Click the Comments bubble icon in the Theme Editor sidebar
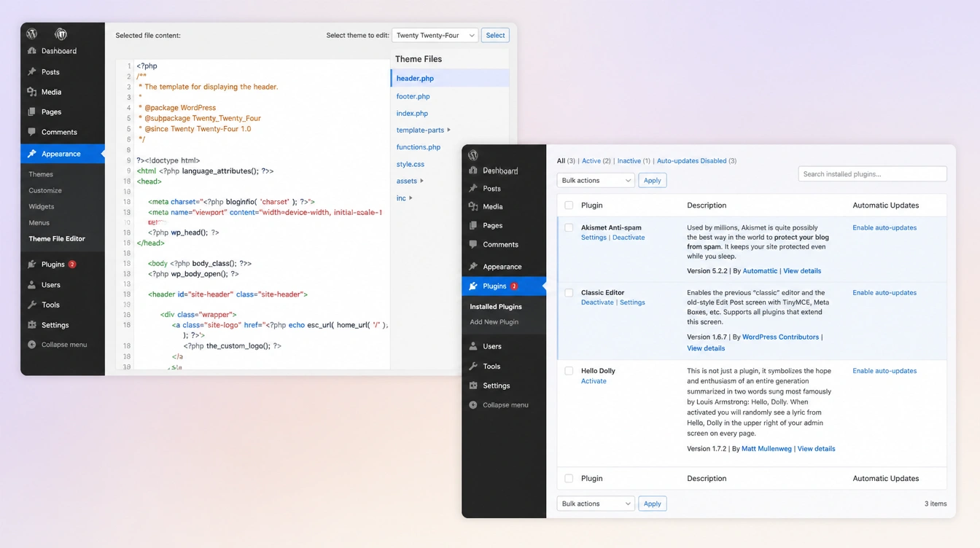Viewport: 980px width, 548px height. tap(32, 132)
